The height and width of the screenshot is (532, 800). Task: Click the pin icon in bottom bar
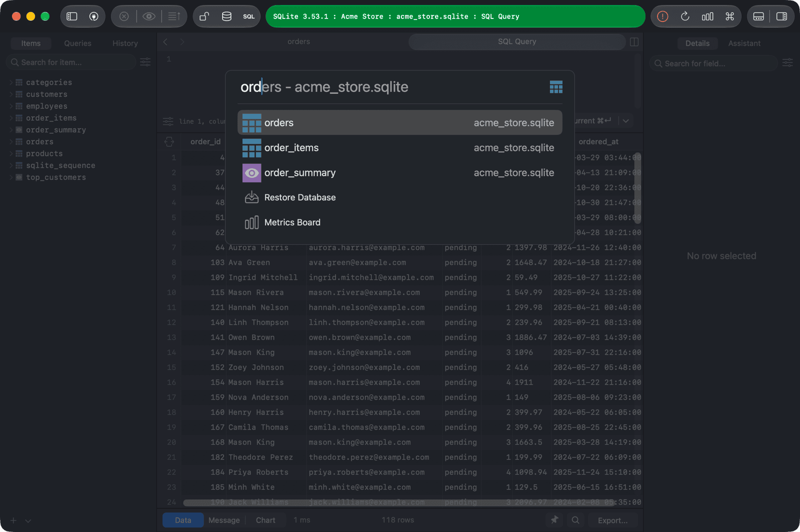point(554,520)
